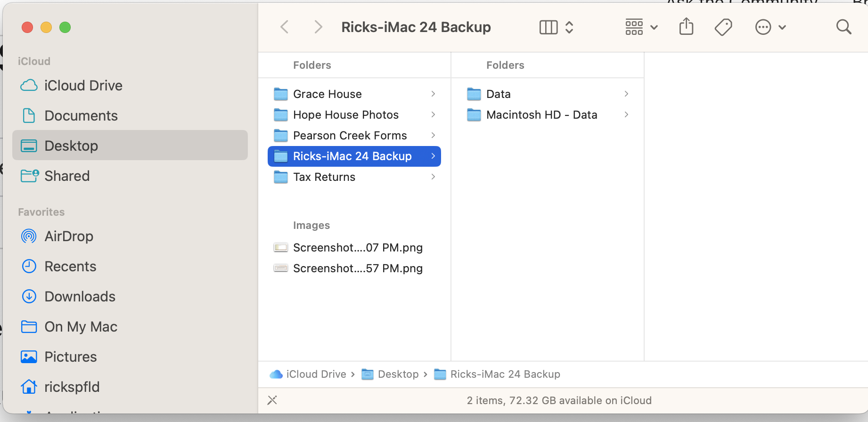Screen dimensions: 868x422
Task: Select the Pictures sidebar location
Action: click(70, 357)
